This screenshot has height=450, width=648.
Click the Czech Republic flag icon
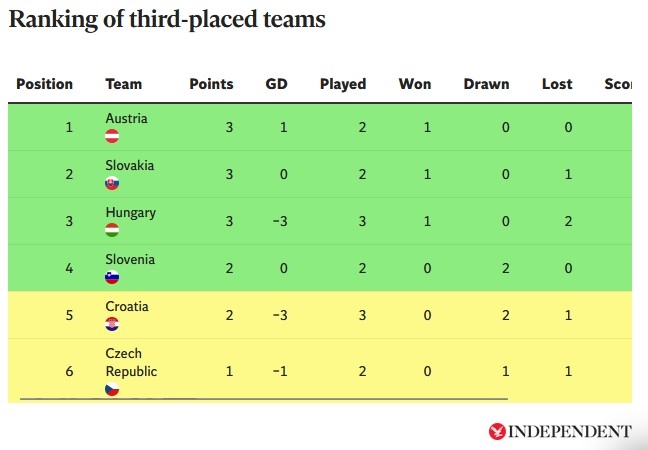pyautogui.click(x=112, y=389)
